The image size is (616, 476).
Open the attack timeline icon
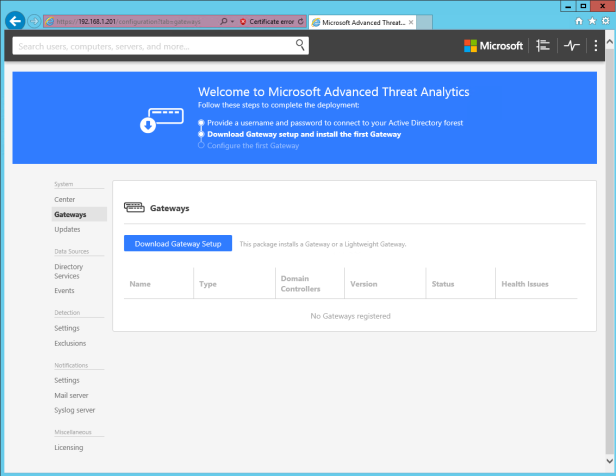pyautogui.click(x=543, y=46)
